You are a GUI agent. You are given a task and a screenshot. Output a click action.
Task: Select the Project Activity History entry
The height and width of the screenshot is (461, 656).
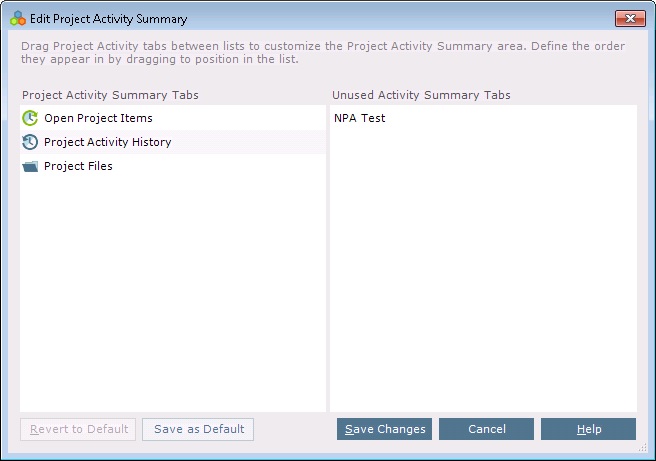coord(173,142)
